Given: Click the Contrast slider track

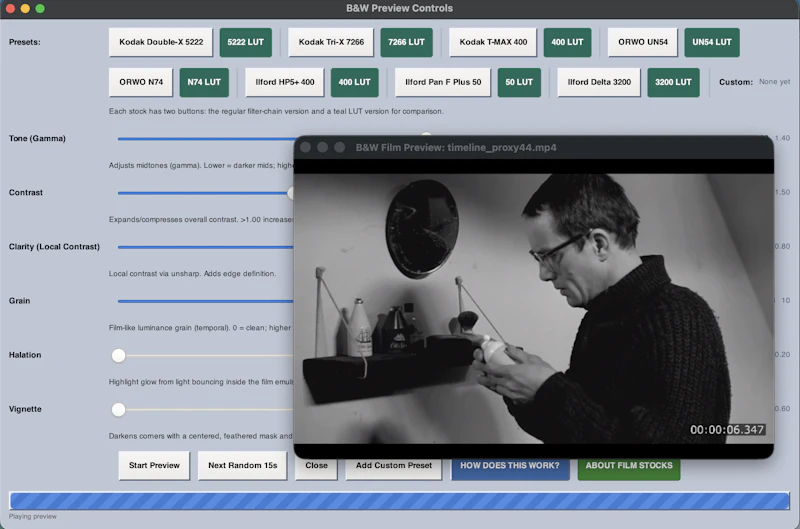Looking at the screenshot, I should click(x=203, y=193).
